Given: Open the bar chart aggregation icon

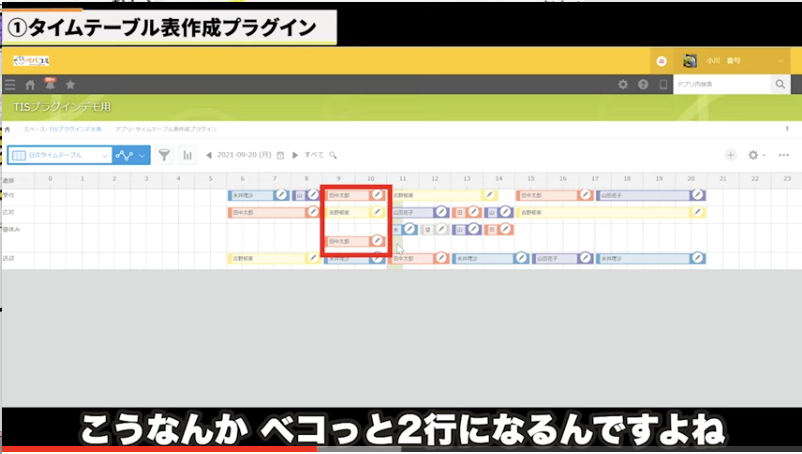Looking at the screenshot, I should (x=187, y=155).
